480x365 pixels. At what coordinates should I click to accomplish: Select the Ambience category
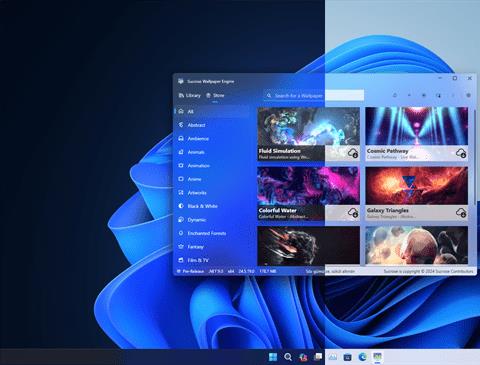[x=212, y=138]
